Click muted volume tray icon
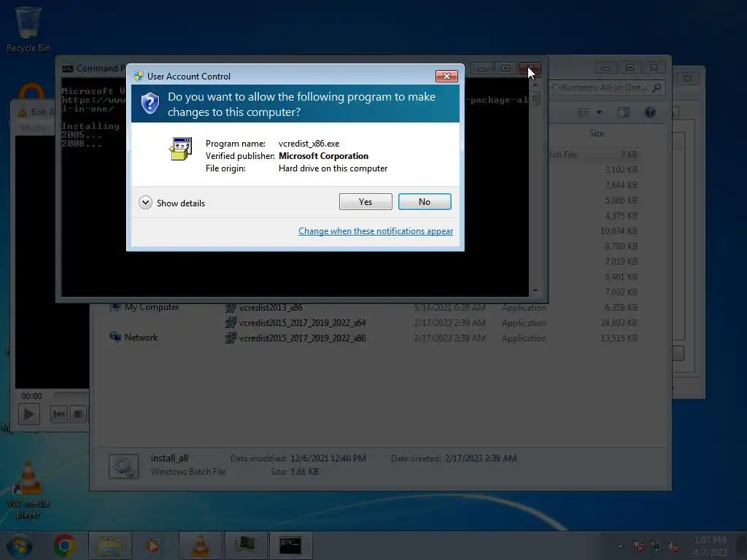Viewport: 747px width, 560px height. coord(673,546)
